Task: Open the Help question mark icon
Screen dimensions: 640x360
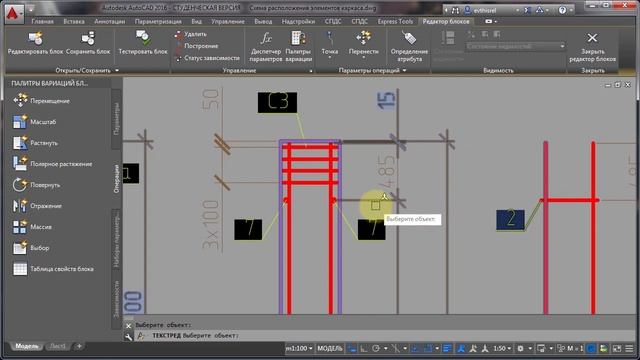Action: (x=562, y=10)
